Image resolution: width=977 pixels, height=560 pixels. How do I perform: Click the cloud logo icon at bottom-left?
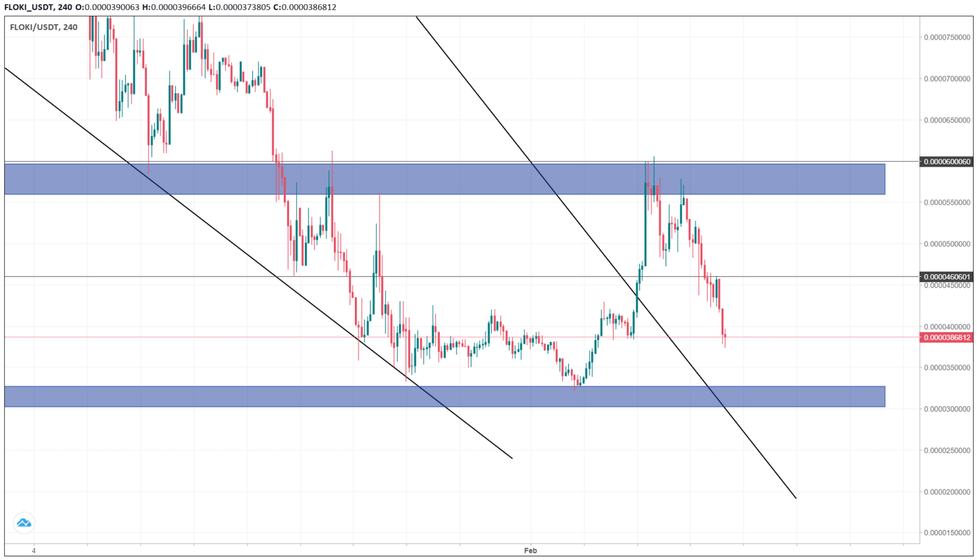pos(24,523)
